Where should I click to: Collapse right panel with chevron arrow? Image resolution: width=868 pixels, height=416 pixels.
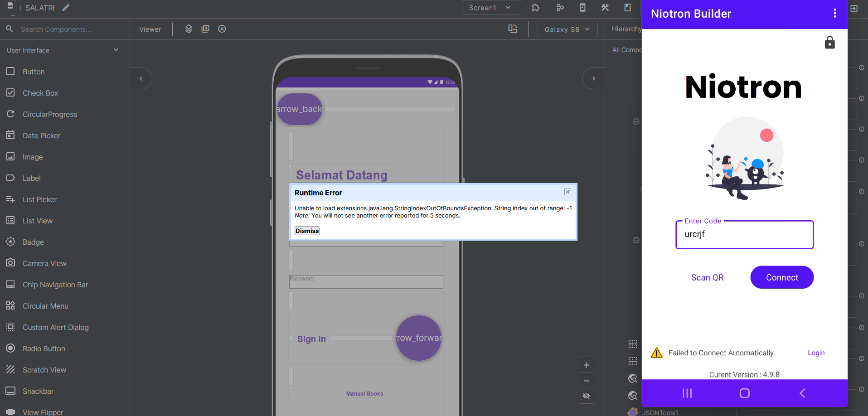[x=594, y=78]
